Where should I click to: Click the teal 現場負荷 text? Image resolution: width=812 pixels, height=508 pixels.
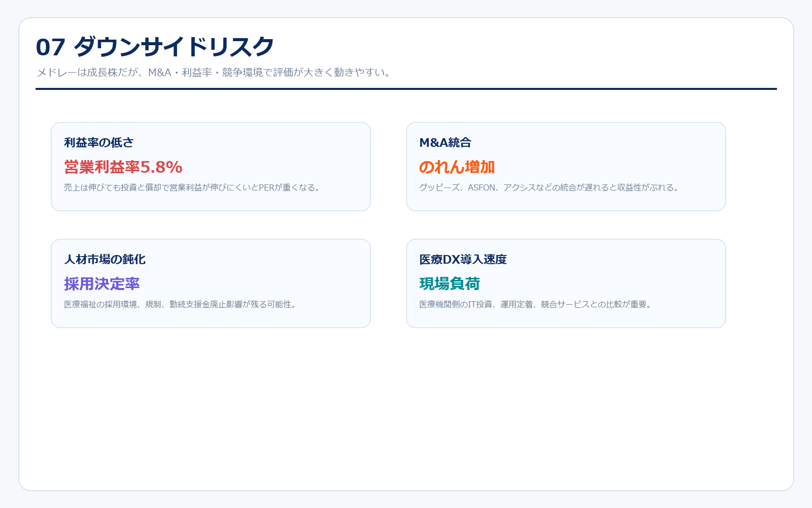coord(450,284)
